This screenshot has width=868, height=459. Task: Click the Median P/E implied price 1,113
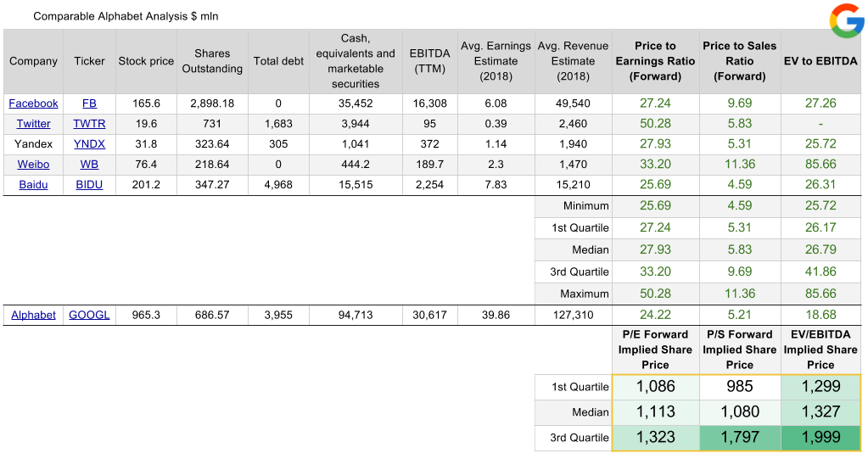click(654, 412)
